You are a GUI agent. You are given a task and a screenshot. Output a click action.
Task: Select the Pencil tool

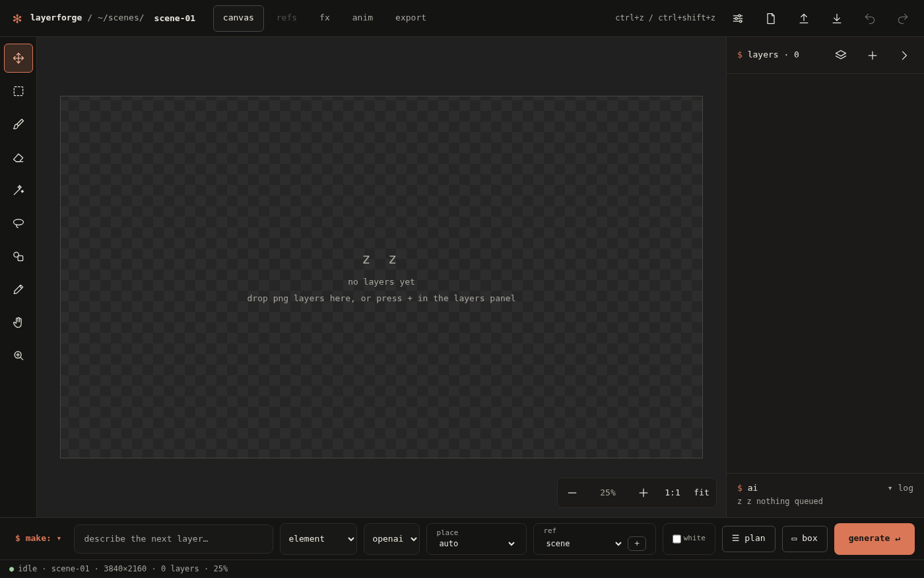click(x=18, y=289)
